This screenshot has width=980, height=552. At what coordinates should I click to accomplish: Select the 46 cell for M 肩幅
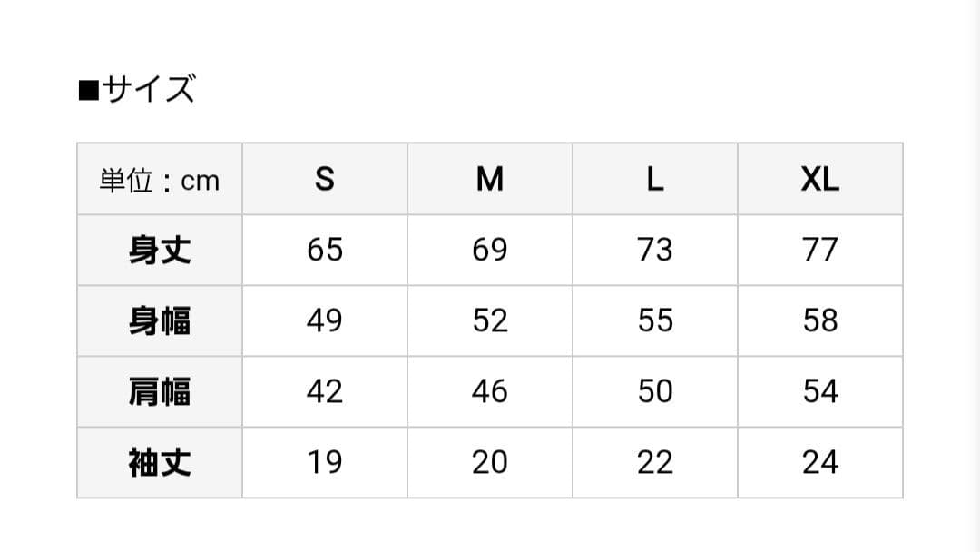[x=490, y=391]
